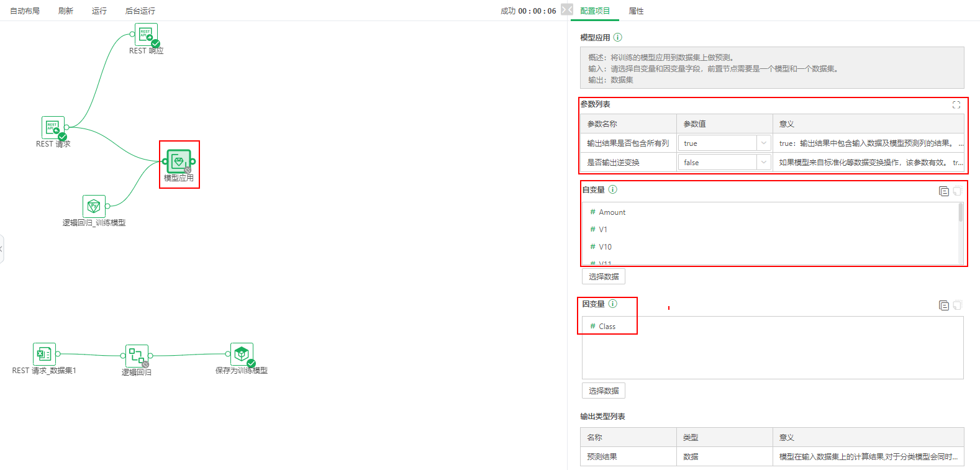Screen dimensions: 980x470
Task: Click the 是否输出逆变换 parameter name cell
Action: (628, 162)
